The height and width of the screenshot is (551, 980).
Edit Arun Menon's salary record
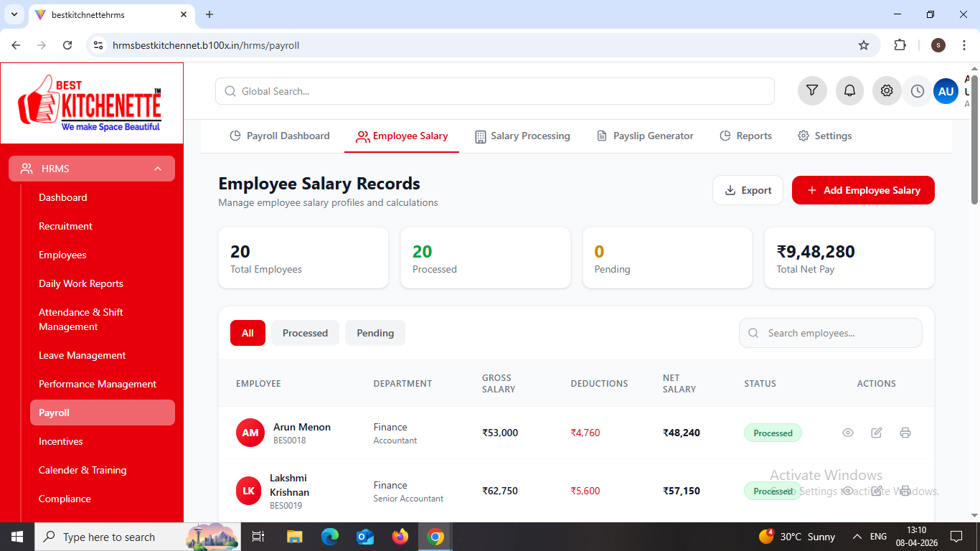(877, 433)
